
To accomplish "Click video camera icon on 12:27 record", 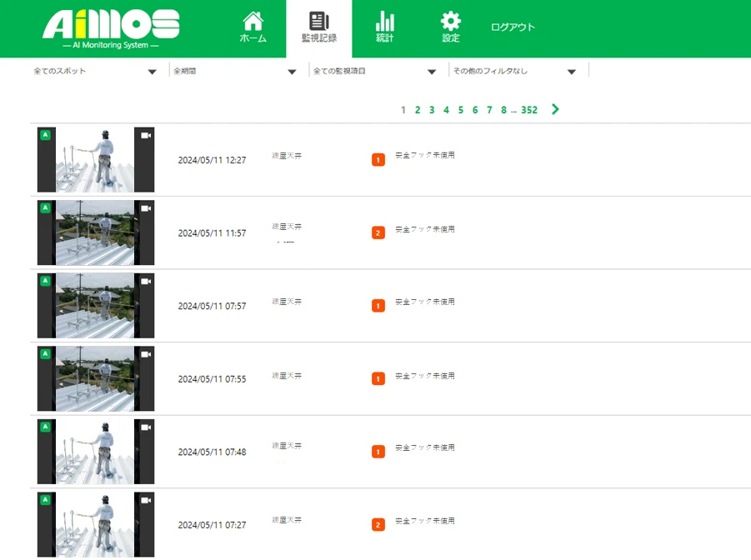I will click(146, 136).
